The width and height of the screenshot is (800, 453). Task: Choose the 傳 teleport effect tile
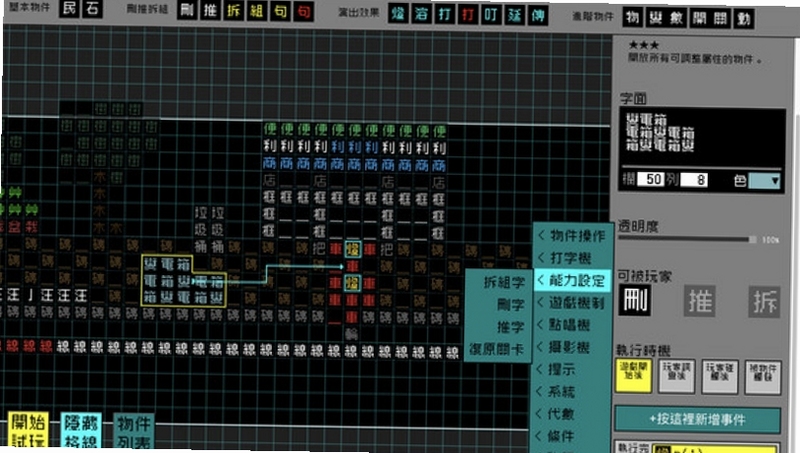(538, 16)
